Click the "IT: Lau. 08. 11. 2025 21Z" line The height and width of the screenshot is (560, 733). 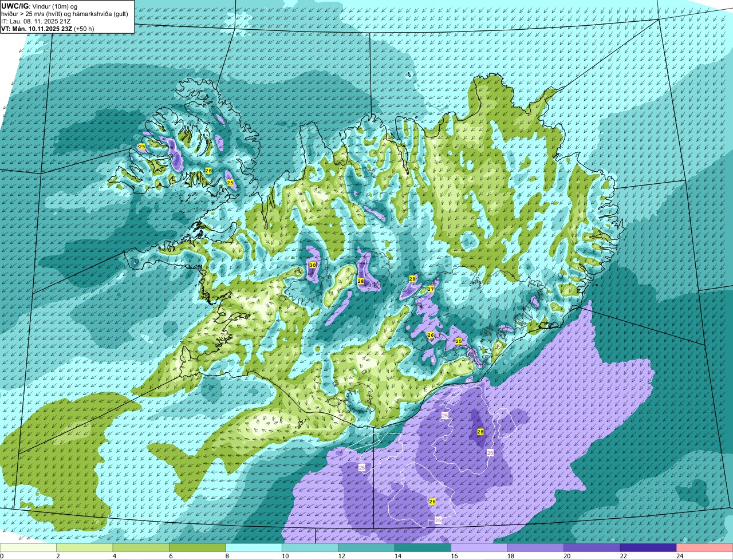tap(36, 21)
